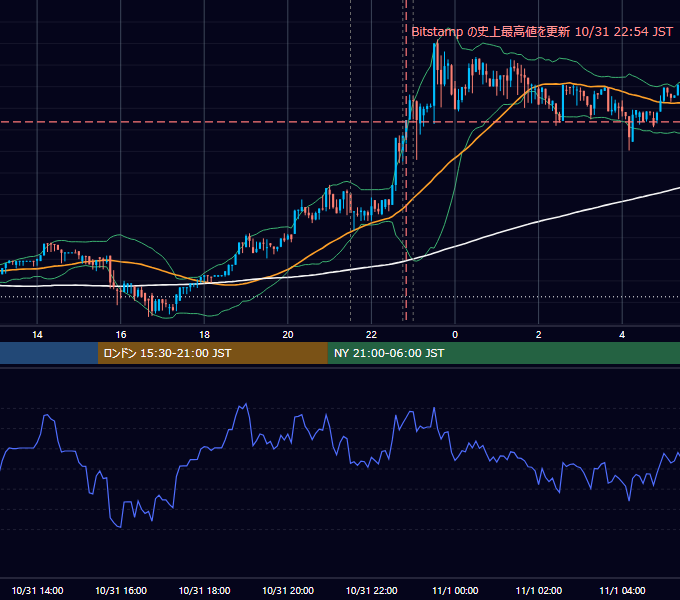Click the 10/31 16:00 time label
Screen dimensions: 680x600
click(x=121, y=590)
